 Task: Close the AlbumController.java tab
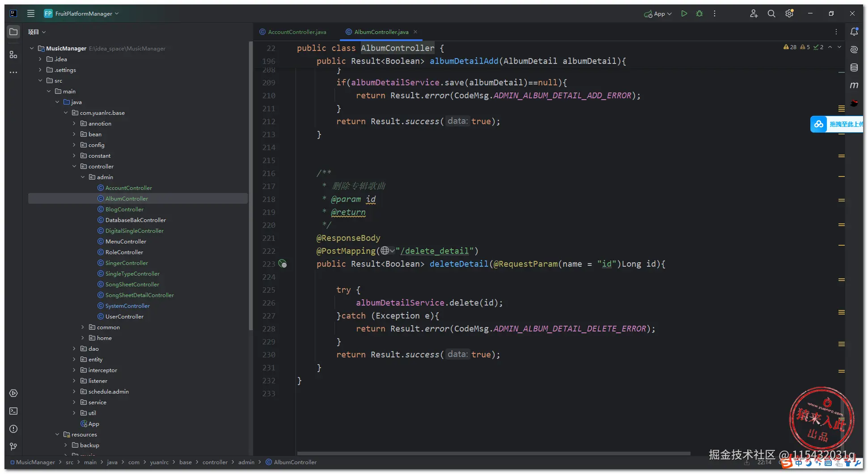[415, 32]
